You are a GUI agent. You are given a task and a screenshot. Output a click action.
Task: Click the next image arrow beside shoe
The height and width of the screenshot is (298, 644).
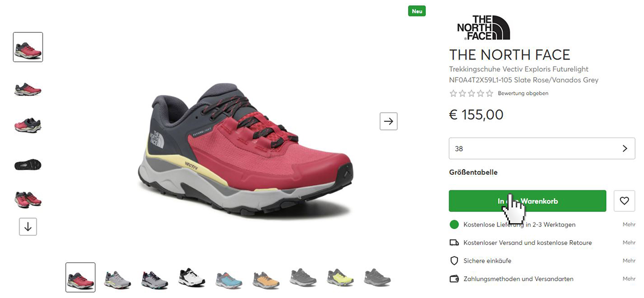(389, 121)
